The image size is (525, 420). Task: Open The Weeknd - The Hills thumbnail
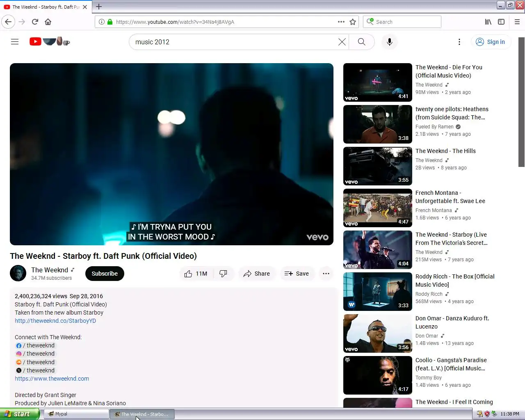pyautogui.click(x=378, y=166)
